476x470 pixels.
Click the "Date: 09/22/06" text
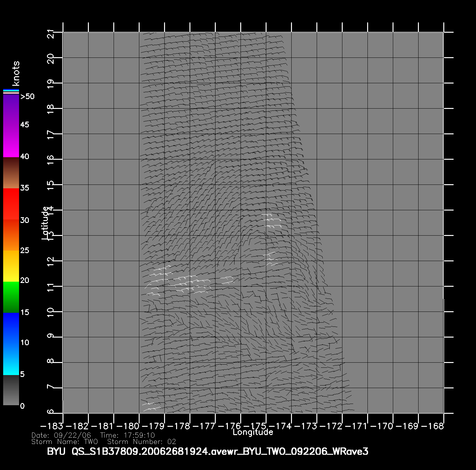click(61, 435)
